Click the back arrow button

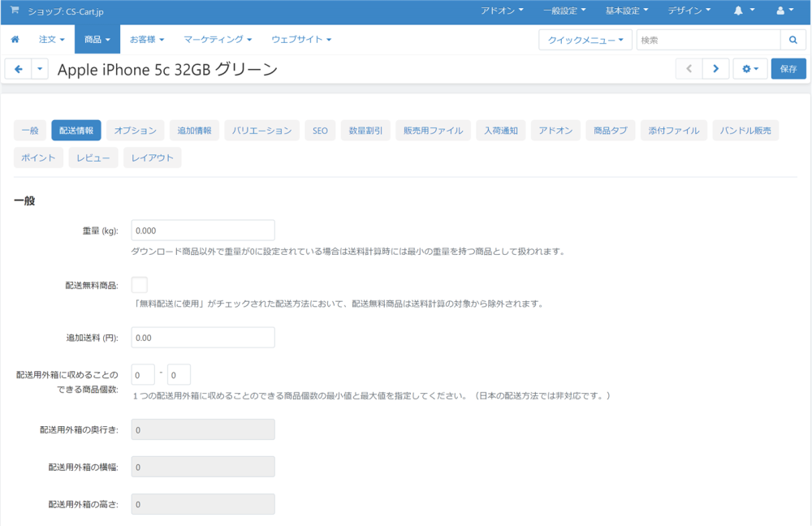18,69
